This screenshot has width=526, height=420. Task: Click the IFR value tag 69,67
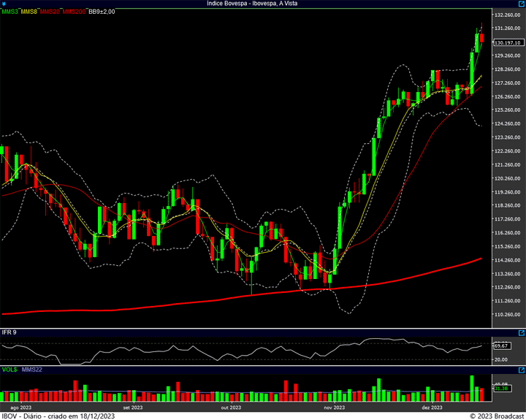[501, 345]
